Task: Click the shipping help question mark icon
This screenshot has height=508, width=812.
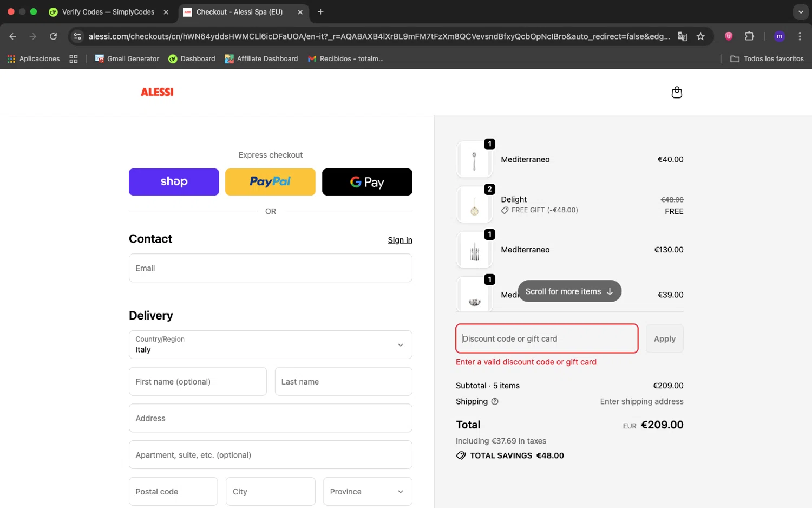Action: 494,401
